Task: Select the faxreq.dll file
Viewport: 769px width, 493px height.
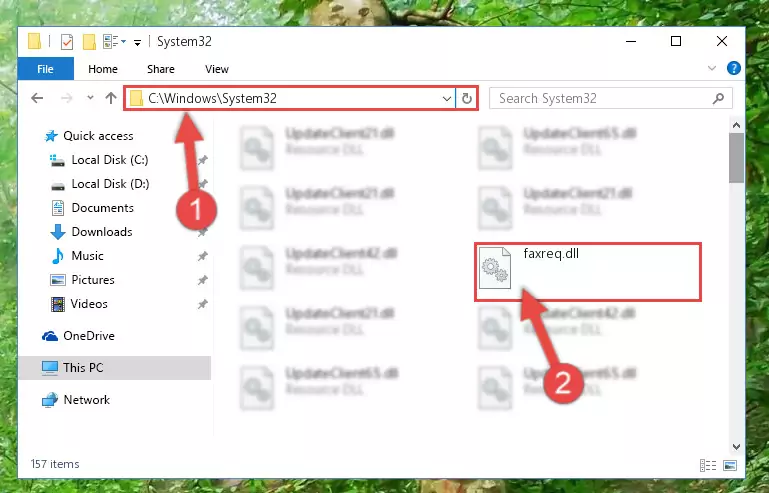Action: (588, 271)
